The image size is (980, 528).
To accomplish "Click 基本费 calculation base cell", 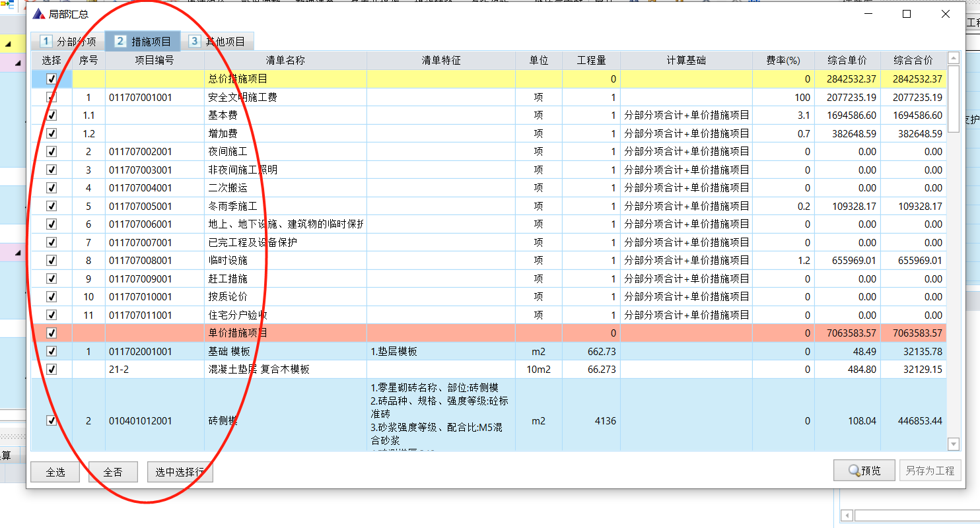I will tap(686, 115).
